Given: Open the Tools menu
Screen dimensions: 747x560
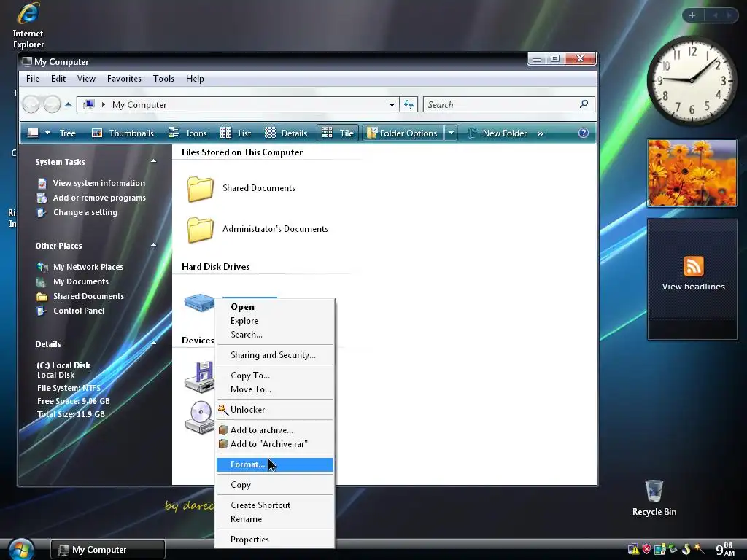Looking at the screenshot, I should (x=163, y=79).
